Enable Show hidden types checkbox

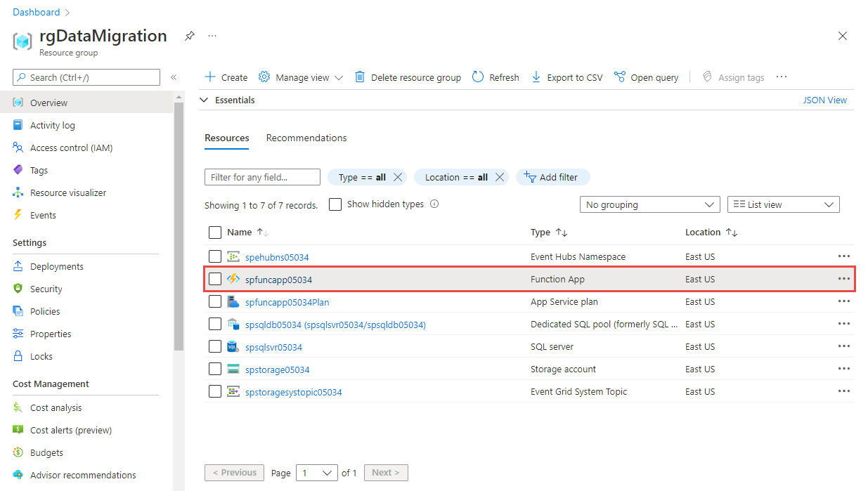pyautogui.click(x=335, y=204)
